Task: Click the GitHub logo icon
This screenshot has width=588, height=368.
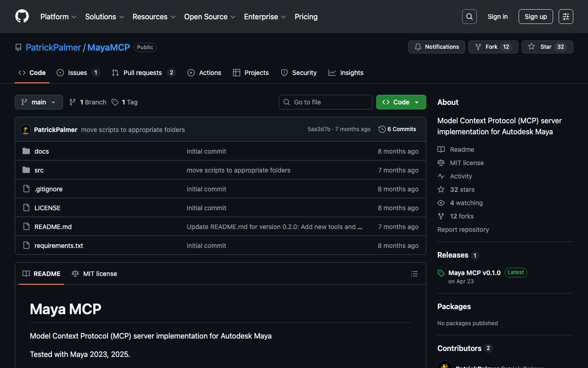Action: tap(22, 17)
